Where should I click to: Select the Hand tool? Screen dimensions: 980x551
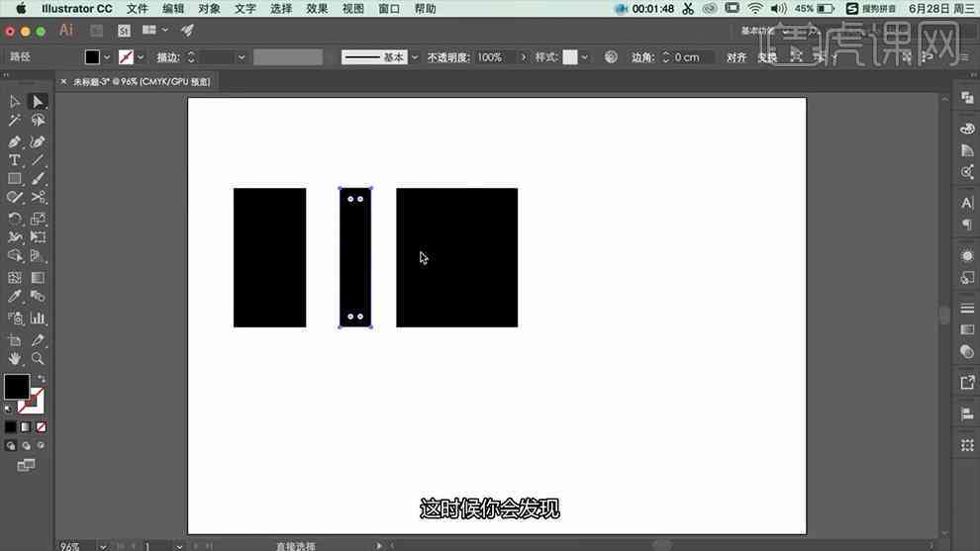[x=15, y=358]
